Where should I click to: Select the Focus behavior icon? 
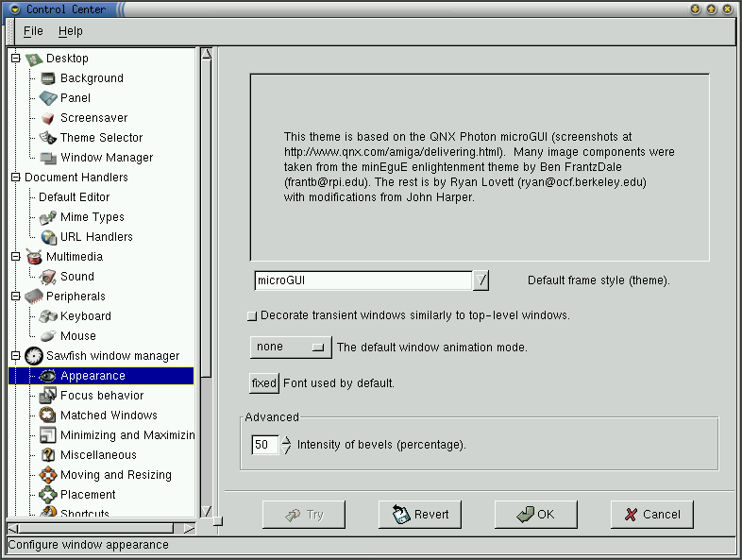tap(48, 396)
